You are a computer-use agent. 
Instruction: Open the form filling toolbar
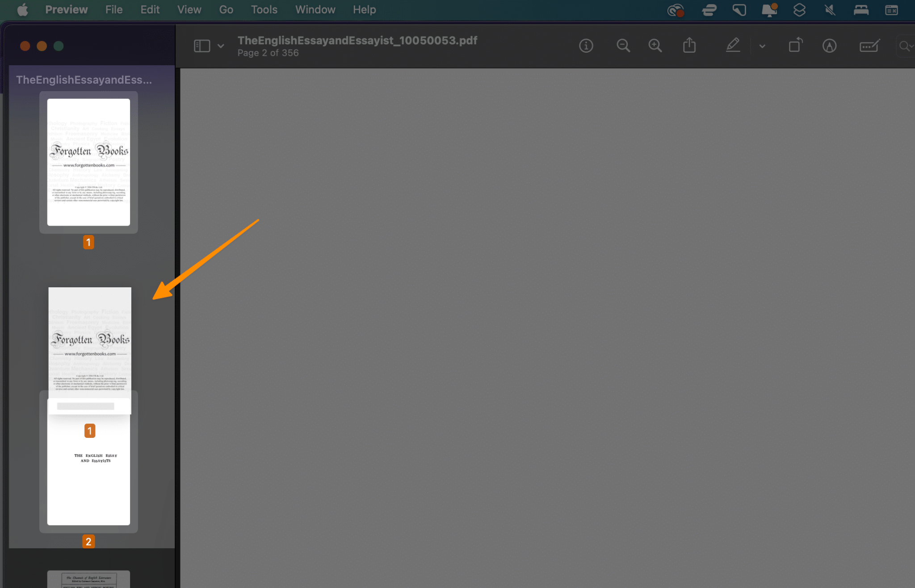click(x=870, y=46)
